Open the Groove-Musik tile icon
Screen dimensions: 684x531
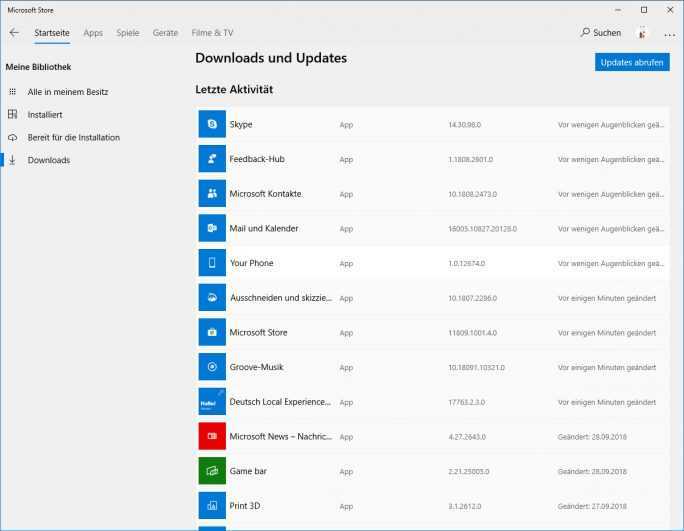coord(212,367)
